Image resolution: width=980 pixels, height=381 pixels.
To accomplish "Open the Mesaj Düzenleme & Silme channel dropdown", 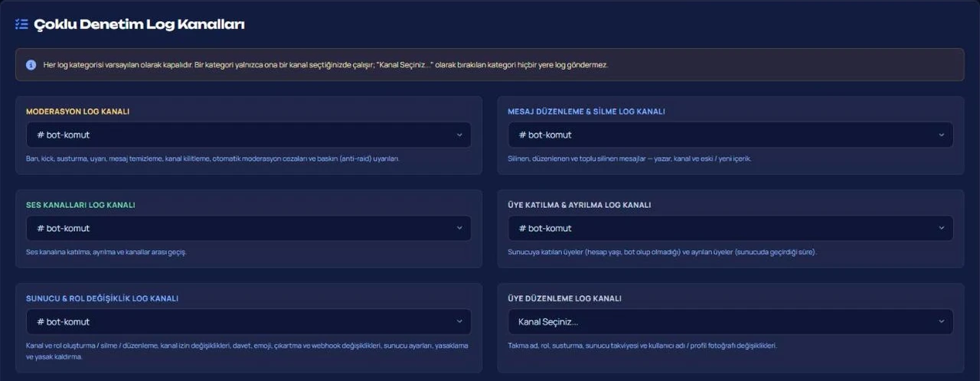I will click(730, 135).
